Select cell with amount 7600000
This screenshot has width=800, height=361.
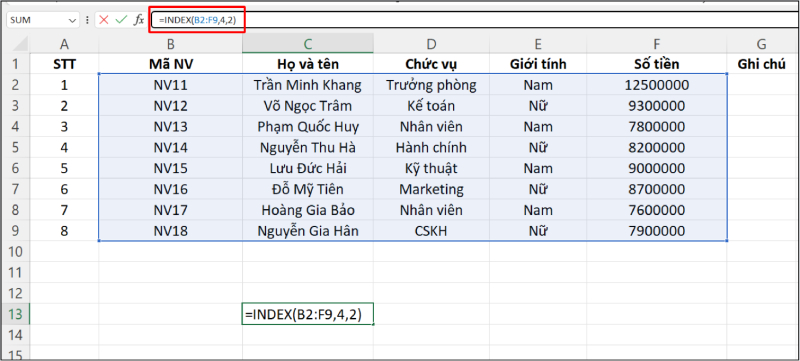click(x=657, y=210)
